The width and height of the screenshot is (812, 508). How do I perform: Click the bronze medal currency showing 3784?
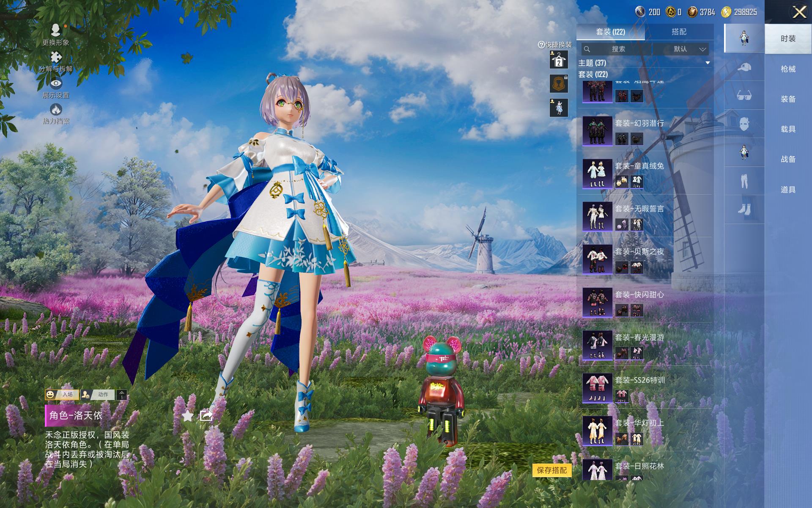(x=692, y=12)
